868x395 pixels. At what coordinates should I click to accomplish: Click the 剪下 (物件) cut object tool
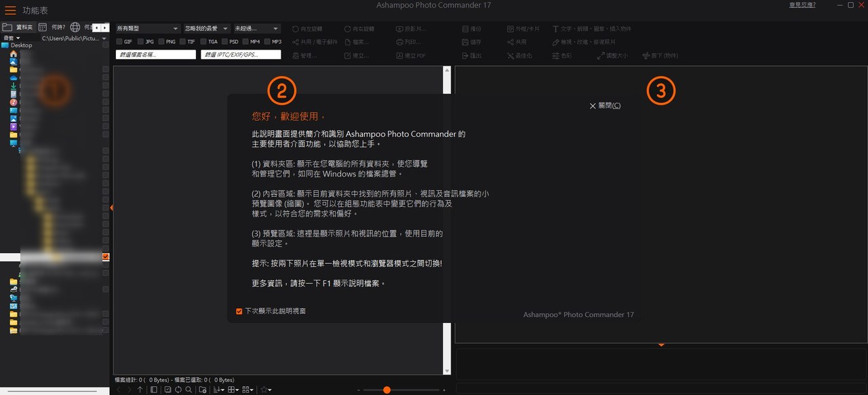pyautogui.click(x=660, y=56)
